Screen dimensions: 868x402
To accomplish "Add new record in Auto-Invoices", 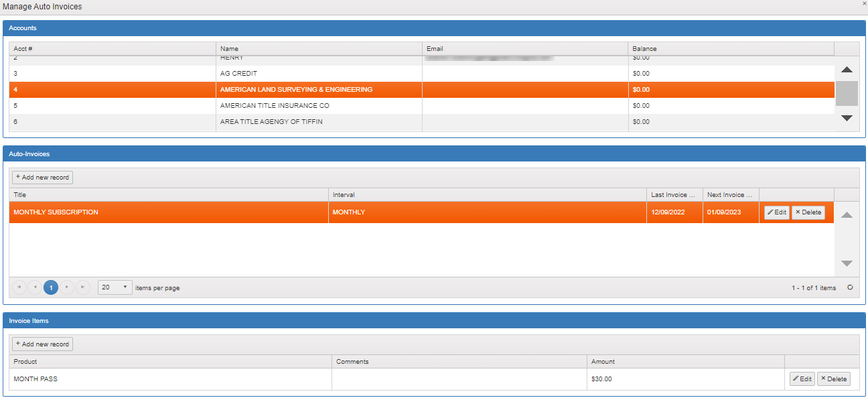I will click(x=42, y=178).
